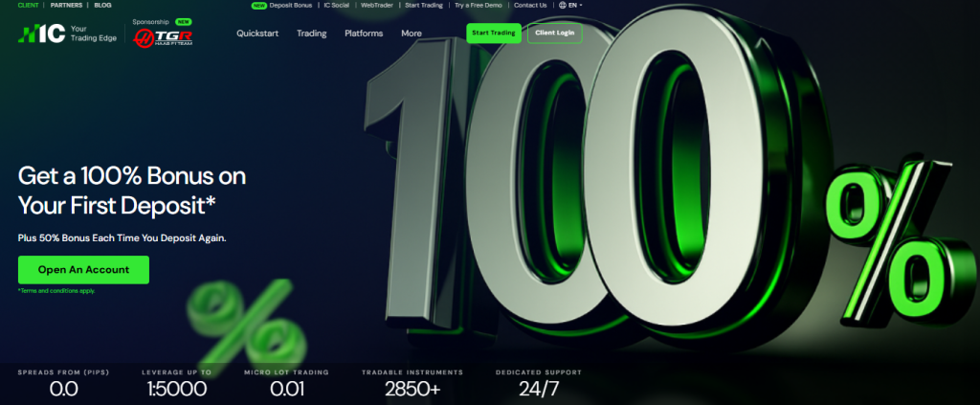Click the Your Trading Edge tagline
The height and width of the screenshot is (405, 980).
[94, 34]
